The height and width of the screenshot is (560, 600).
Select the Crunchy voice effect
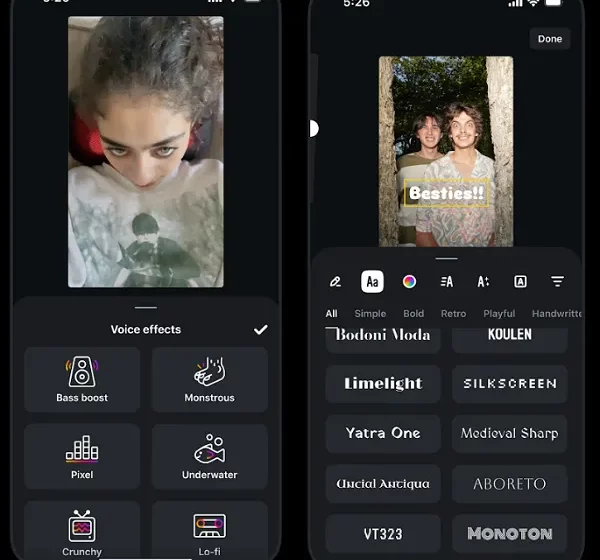coord(82,530)
